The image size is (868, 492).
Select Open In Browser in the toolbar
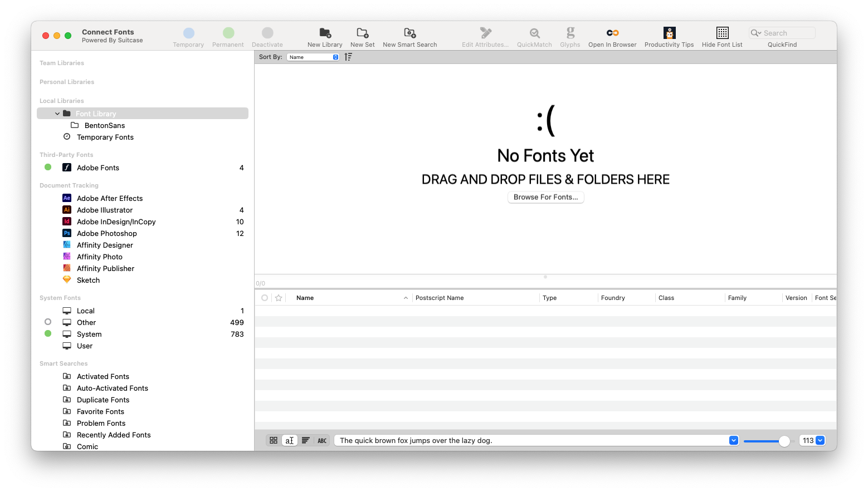point(612,36)
